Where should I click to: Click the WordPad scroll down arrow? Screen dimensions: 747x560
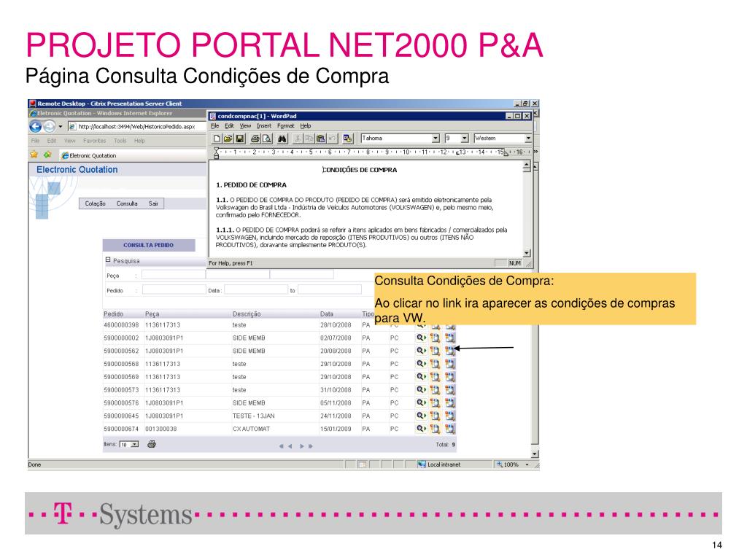click(x=527, y=253)
